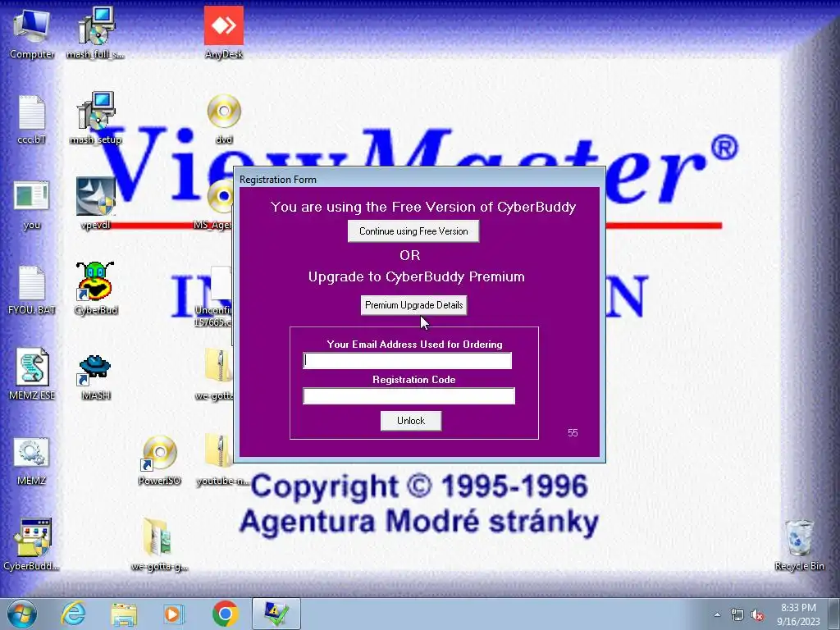Open the CyberBud desktop shortcut
Image resolution: width=840 pixels, height=630 pixels.
tap(95, 288)
